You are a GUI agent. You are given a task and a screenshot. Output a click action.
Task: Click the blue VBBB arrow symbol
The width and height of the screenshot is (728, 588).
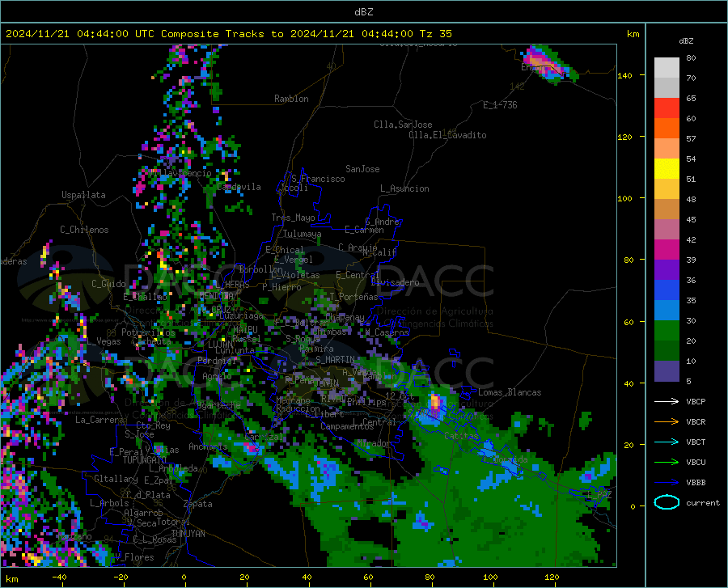[x=667, y=483]
